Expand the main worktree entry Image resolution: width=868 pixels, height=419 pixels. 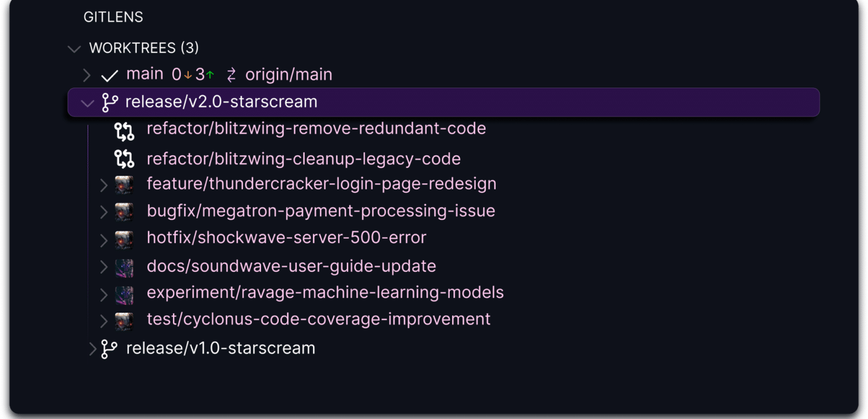[x=88, y=74]
